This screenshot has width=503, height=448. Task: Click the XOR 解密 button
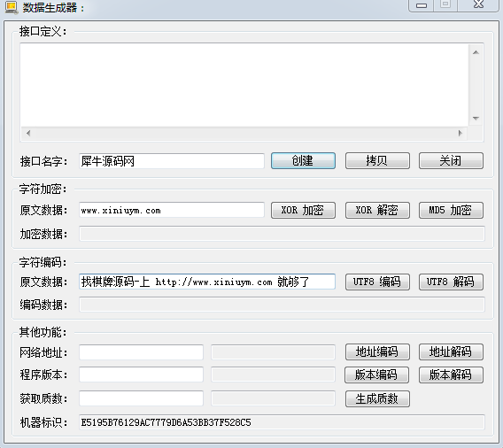click(x=377, y=211)
